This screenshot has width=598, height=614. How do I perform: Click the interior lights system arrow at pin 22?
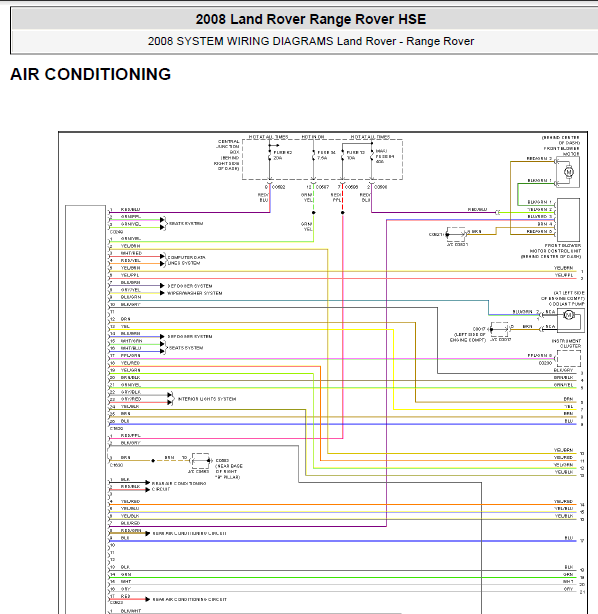click(170, 395)
